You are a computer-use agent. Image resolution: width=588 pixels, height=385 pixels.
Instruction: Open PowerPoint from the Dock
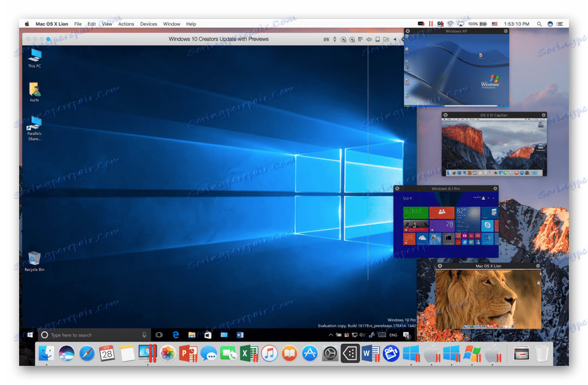[x=188, y=353]
